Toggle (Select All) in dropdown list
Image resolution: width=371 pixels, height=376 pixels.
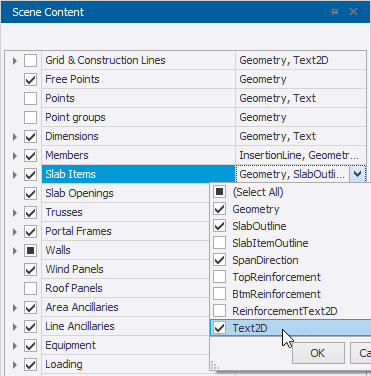(x=219, y=192)
